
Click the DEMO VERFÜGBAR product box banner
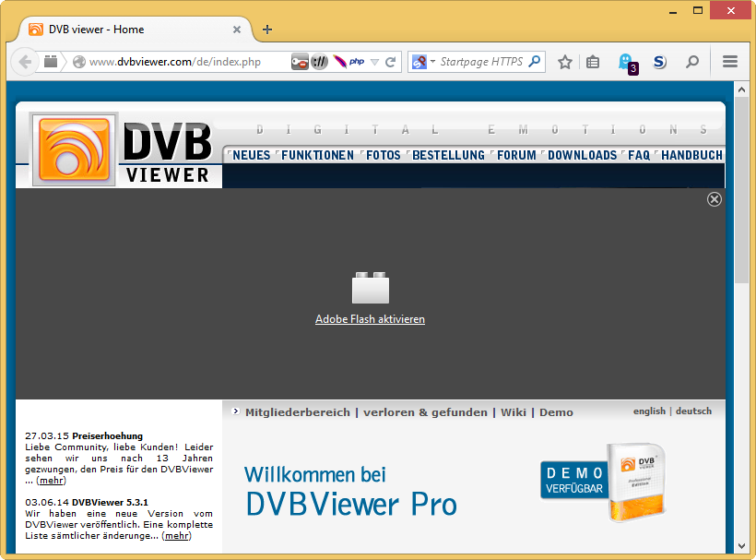pos(603,483)
